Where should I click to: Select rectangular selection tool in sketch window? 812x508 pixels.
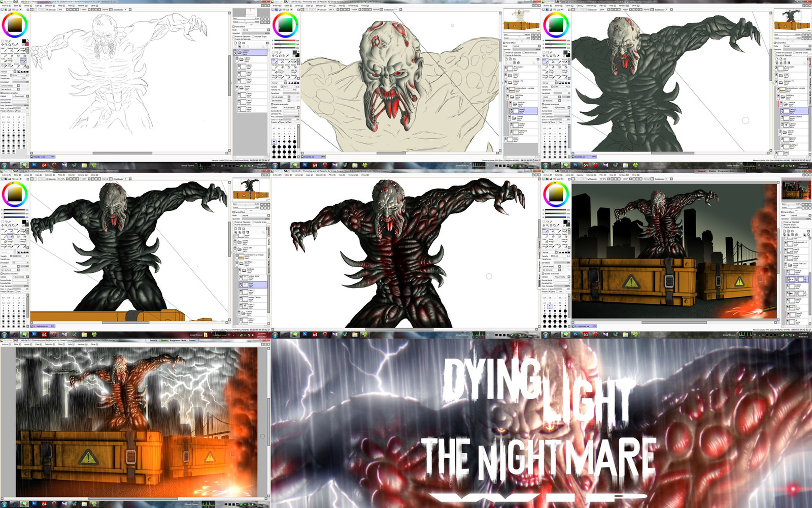pyautogui.click(x=3, y=41)
